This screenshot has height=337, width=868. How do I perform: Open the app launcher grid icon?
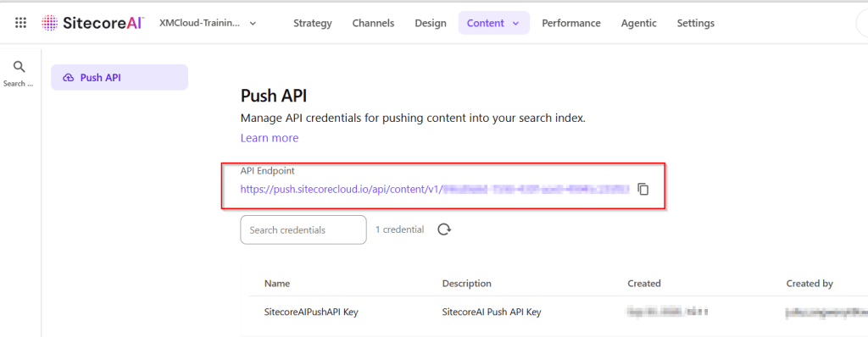(20, 23)
